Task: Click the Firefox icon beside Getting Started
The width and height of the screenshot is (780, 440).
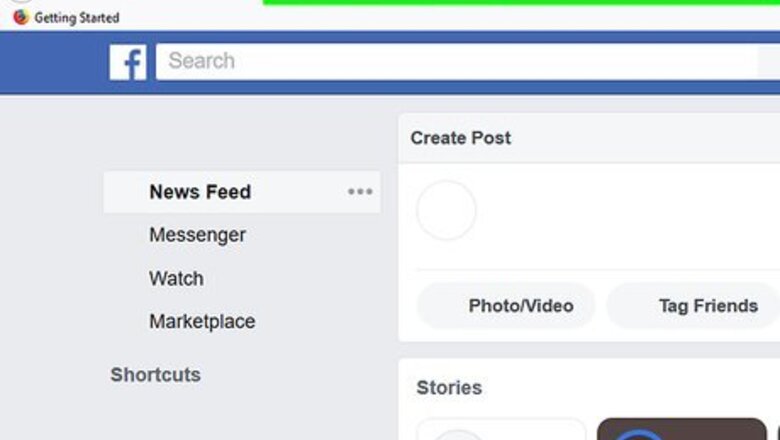Action: (21, 17)
